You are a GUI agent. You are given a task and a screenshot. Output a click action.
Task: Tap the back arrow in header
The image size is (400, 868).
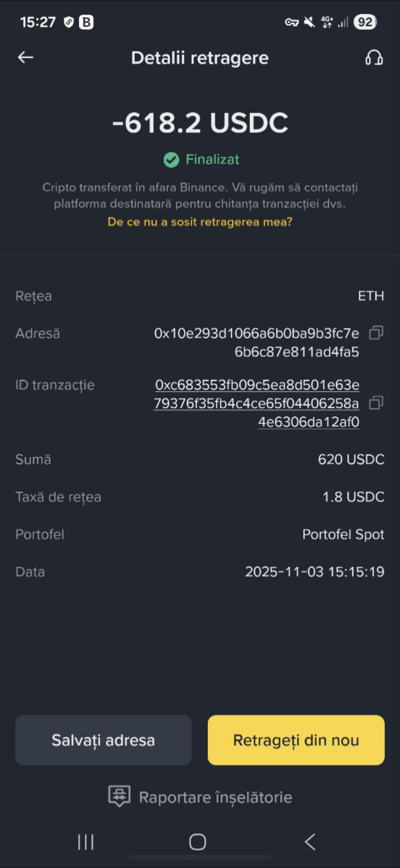25,57
